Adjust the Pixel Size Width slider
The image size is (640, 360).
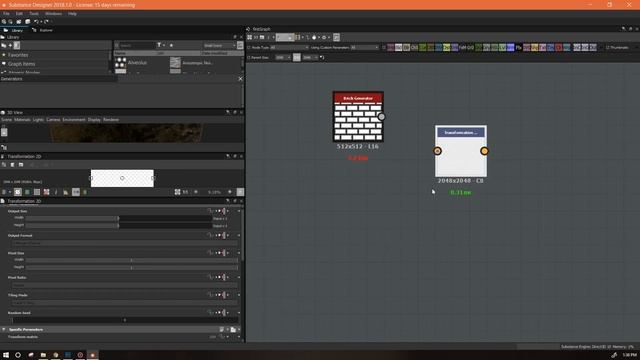[x=131, y=260]
